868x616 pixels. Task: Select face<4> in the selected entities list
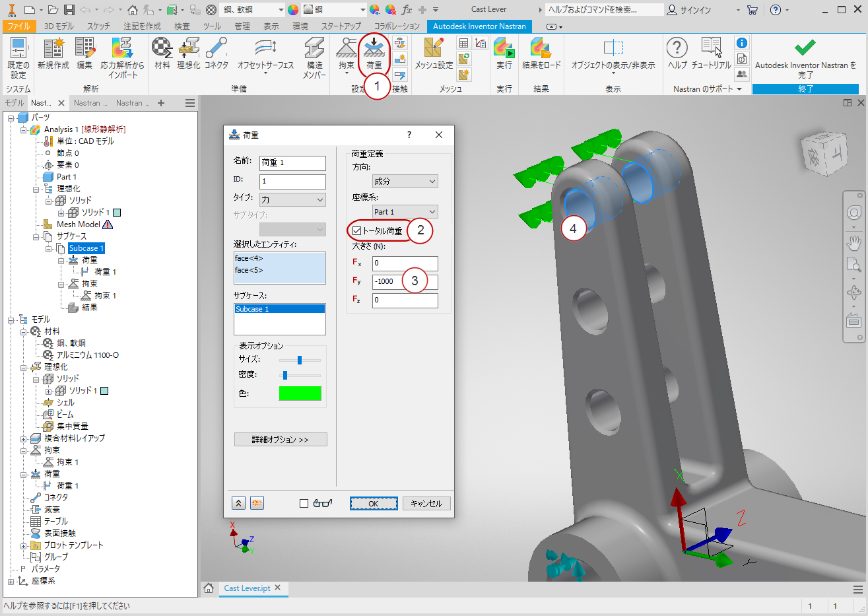tap(249, 258)
